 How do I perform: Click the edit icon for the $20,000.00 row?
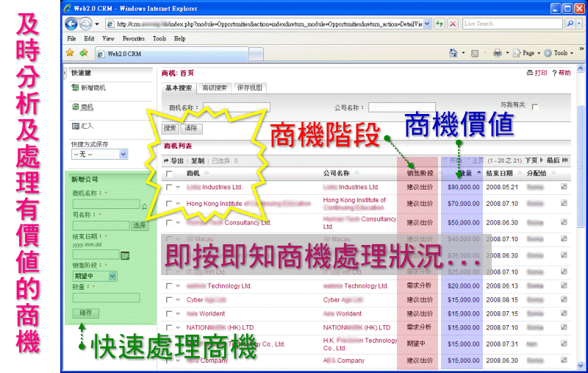(x=564, y=285)
